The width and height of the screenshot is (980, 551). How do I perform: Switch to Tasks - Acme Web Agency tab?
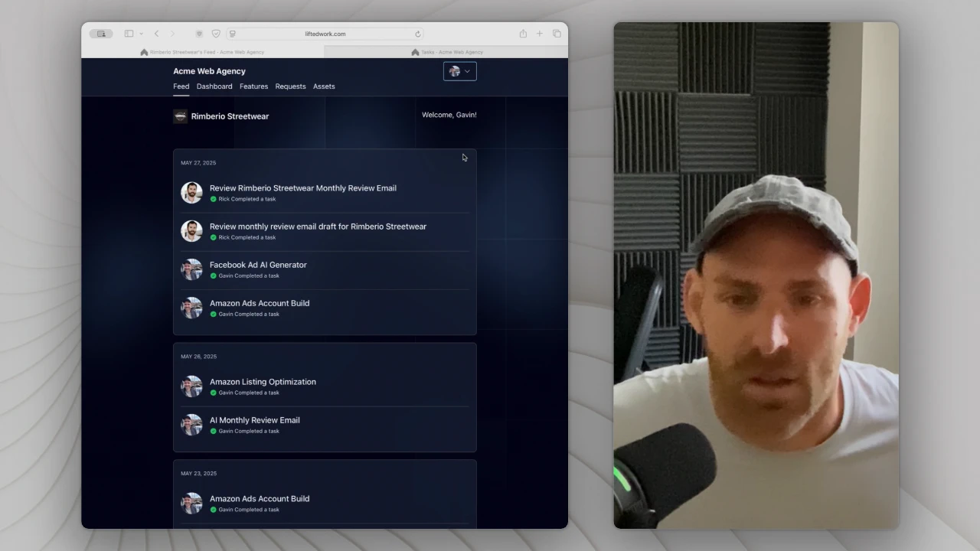(446, 52)
